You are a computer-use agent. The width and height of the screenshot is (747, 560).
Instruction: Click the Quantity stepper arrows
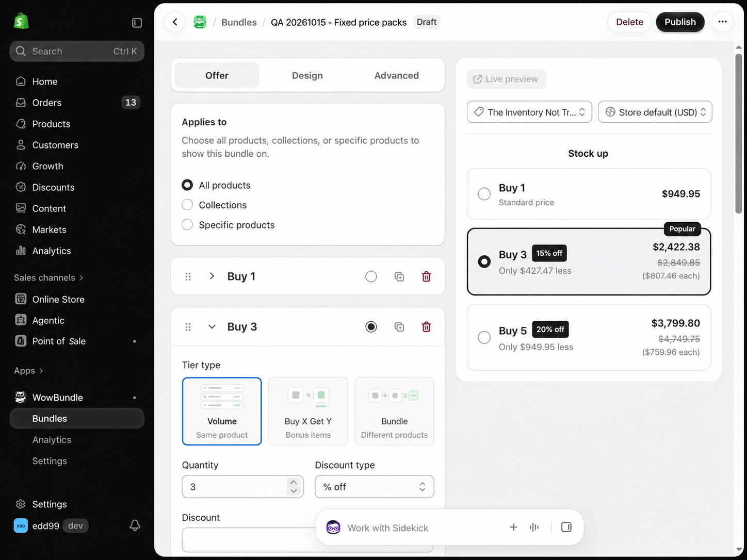point(293,487)
